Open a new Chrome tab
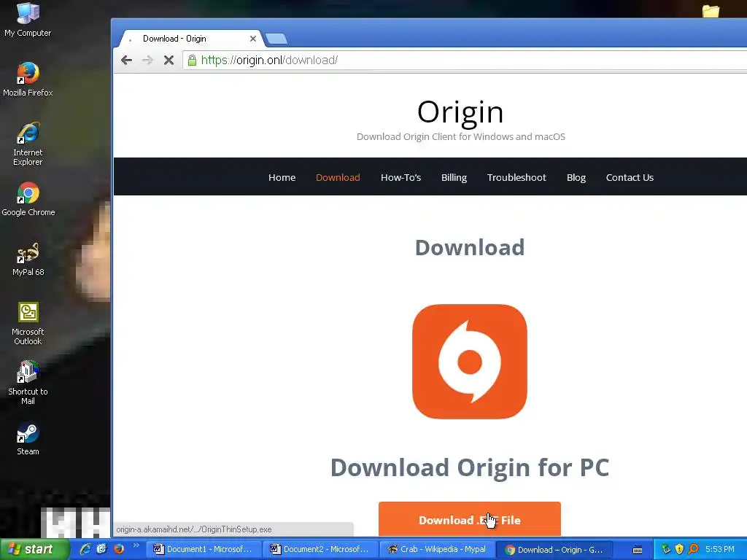 pos(276,39)
